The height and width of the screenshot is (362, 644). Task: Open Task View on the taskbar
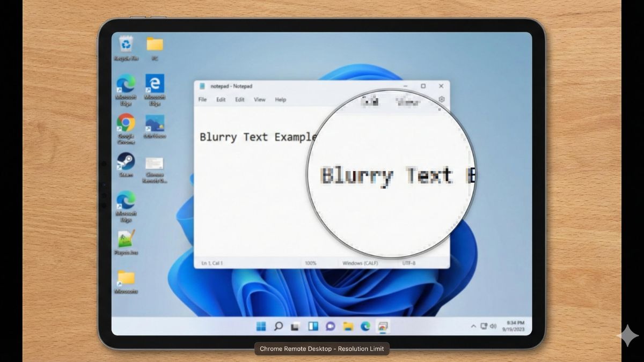295,326
